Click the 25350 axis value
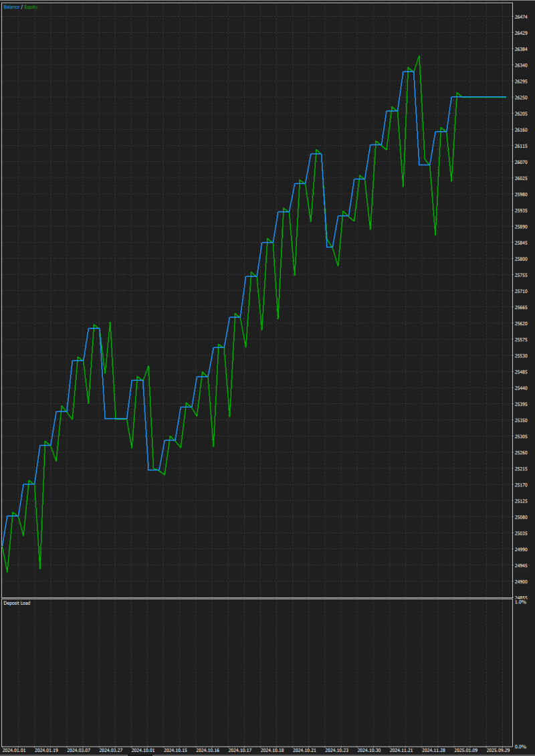Screen dimensions: 535x756 pos(520,420)
